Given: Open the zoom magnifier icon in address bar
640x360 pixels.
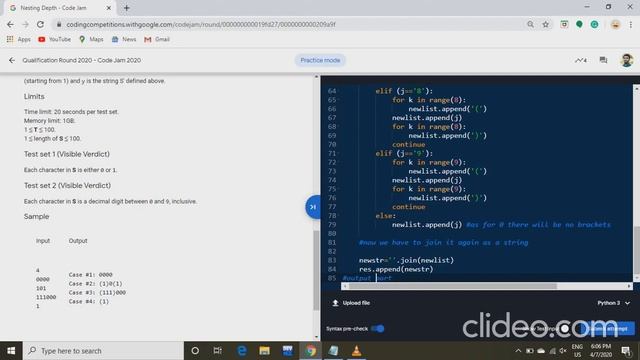Looking at the screenshot, I should pos(530,24).
